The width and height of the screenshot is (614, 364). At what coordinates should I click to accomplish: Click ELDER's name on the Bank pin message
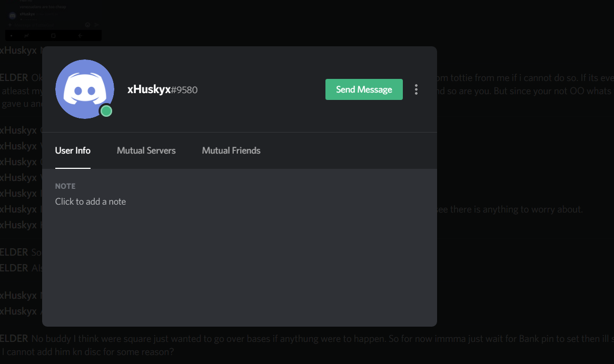click(x=14, y=339)
